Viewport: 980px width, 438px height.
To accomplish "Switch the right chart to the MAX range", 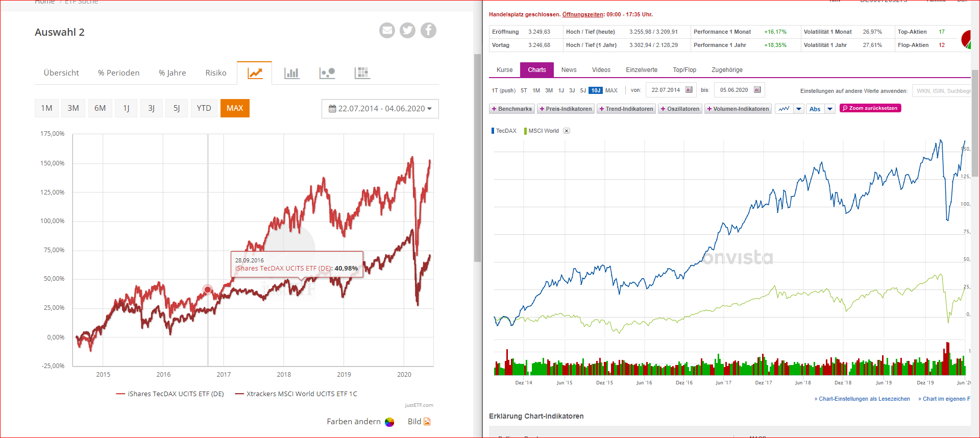I will pyautogui.click(x=611, y=90).
